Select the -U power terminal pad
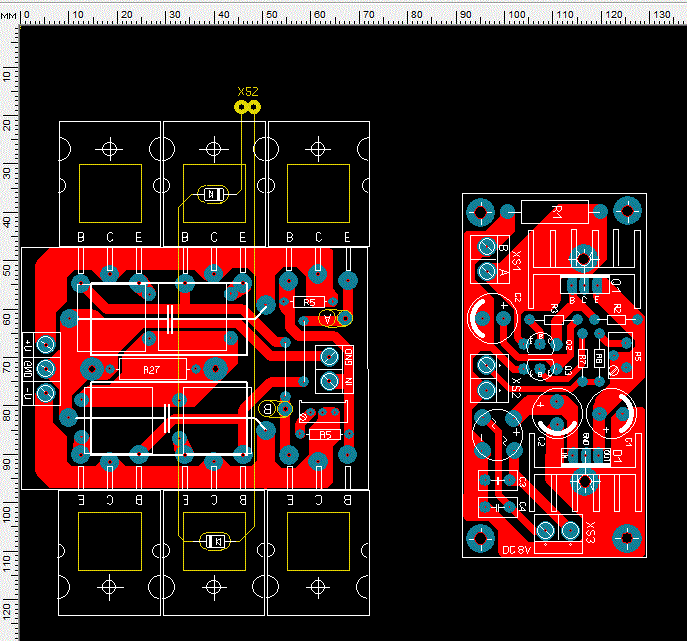This screenshot has height=641, width=687. [46, 393]
